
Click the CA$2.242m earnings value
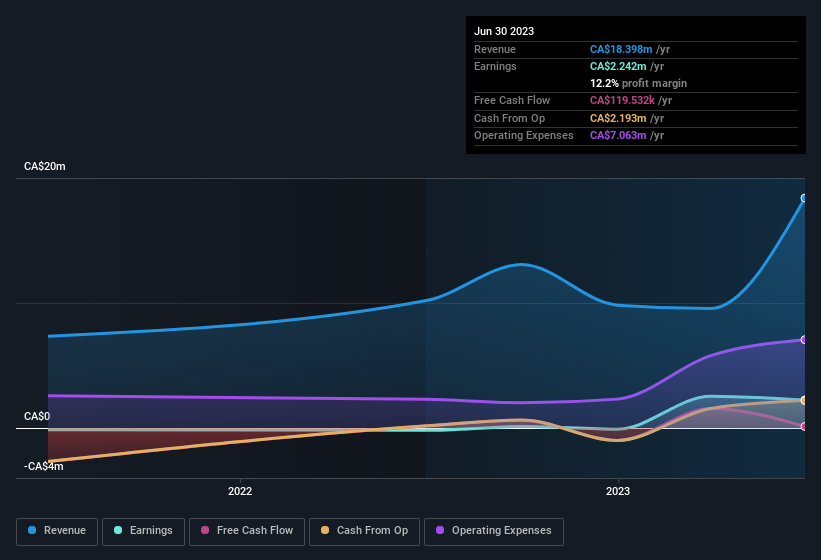[618, 66]
